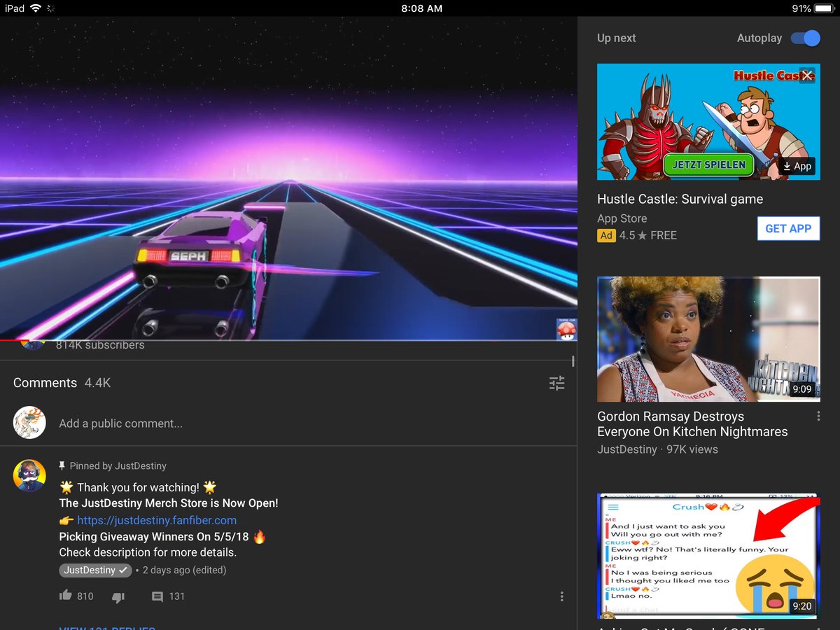Click the Add a public comment field

pos(120,423)
